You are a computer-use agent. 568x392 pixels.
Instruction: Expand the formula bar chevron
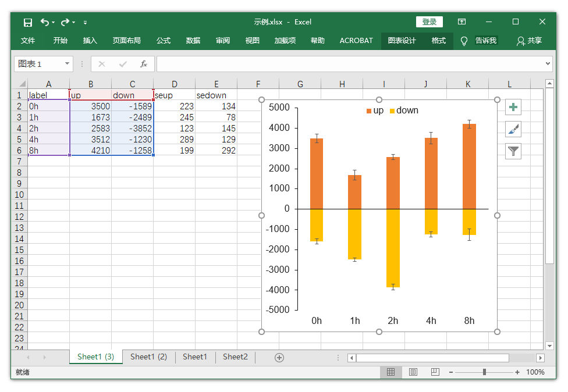548,64
